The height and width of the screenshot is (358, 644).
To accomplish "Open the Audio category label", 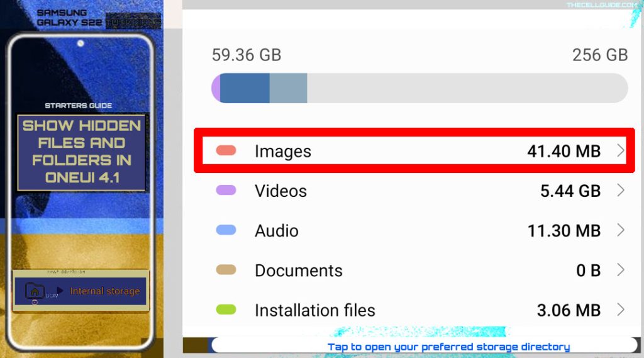I will (x=277, y=230).
